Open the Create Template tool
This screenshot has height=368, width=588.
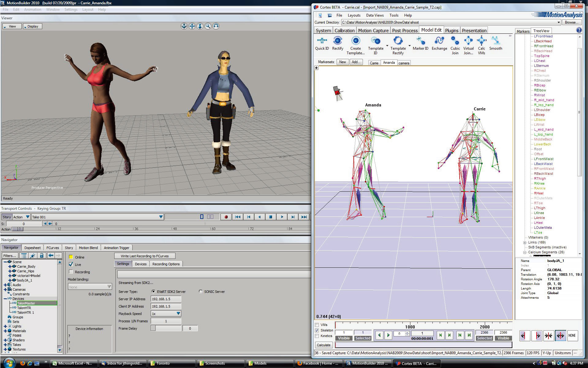356,45
